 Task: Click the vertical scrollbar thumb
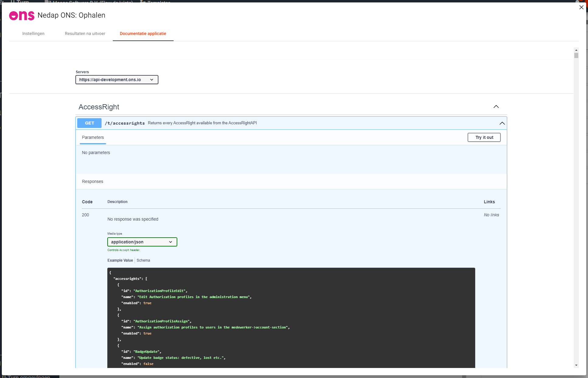pos(576,56)
